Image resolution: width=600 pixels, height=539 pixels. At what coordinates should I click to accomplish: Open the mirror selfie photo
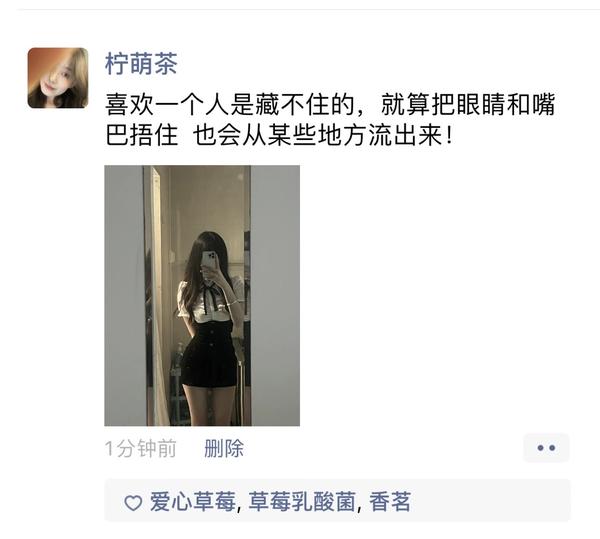[x=202, y=296]
